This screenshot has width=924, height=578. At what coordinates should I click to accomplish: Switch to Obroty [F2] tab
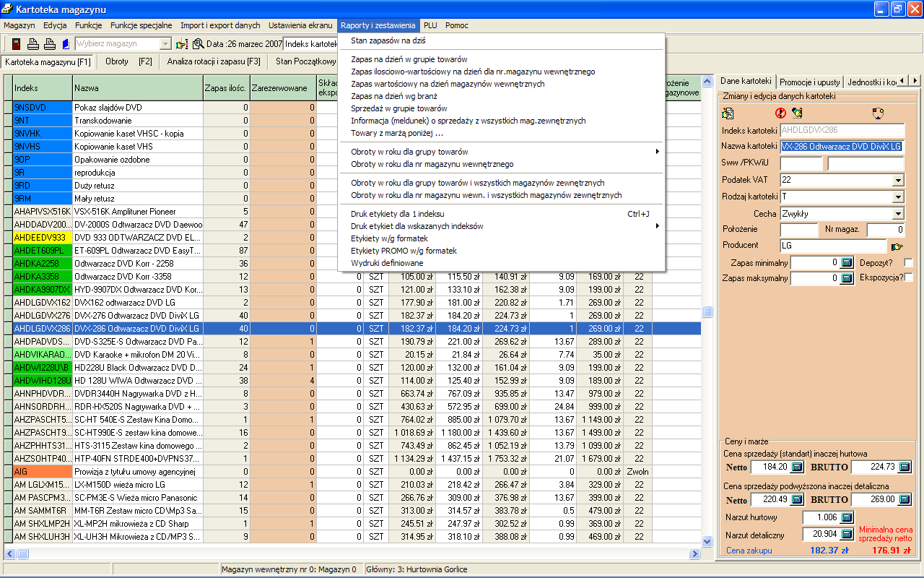point(128,62)
